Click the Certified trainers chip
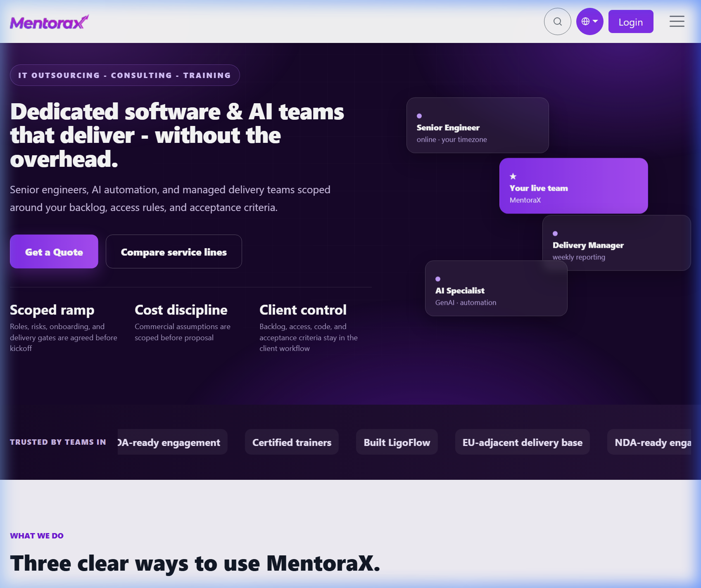The width and height of the screenshot is (701, 588). pyautogui.click(x=292, y=442)
